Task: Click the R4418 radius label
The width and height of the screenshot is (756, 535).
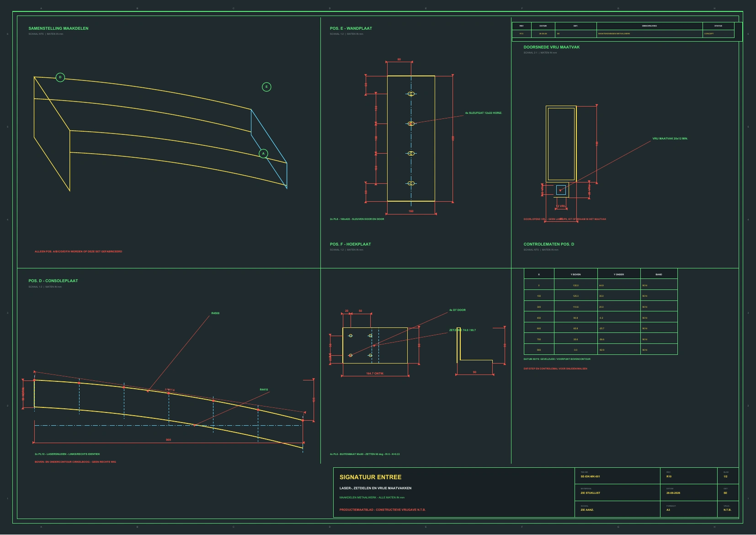Action: (x=264, y=390)
